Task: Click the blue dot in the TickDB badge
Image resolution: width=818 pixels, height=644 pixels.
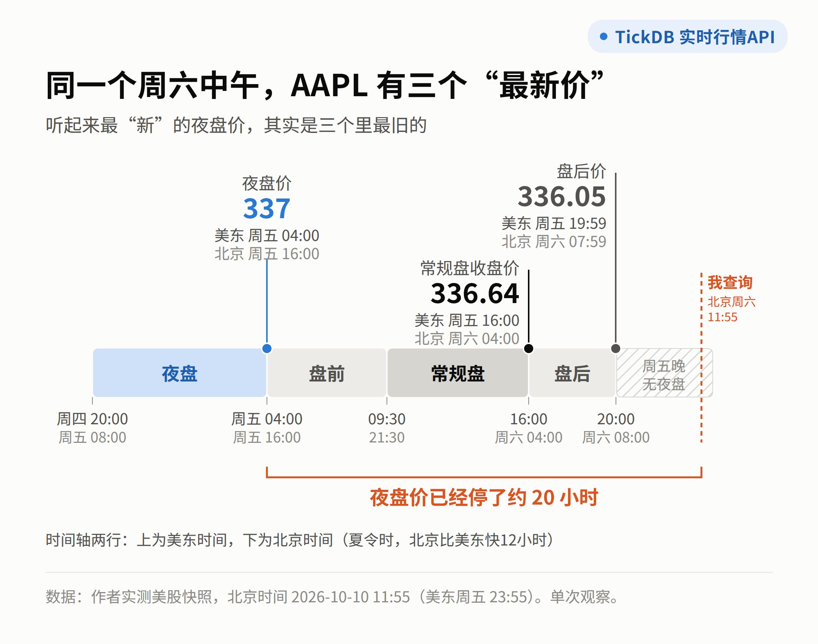Action: 604,37
